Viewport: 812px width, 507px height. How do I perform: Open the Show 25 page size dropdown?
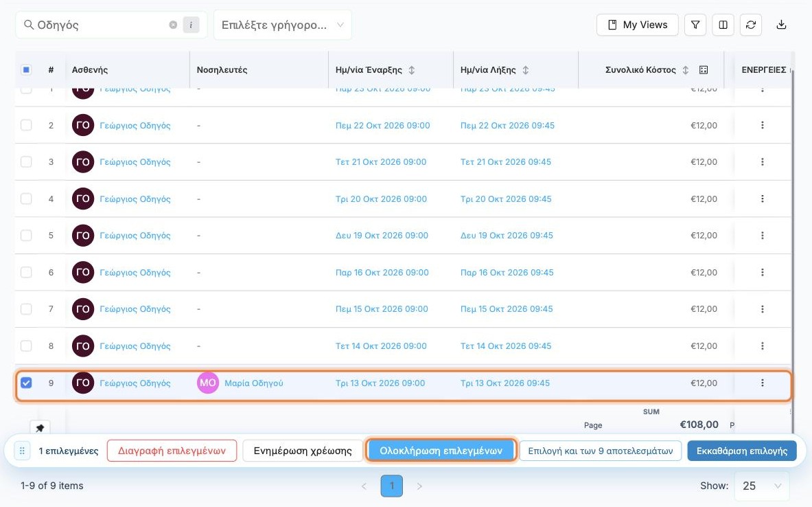(762, 486)
